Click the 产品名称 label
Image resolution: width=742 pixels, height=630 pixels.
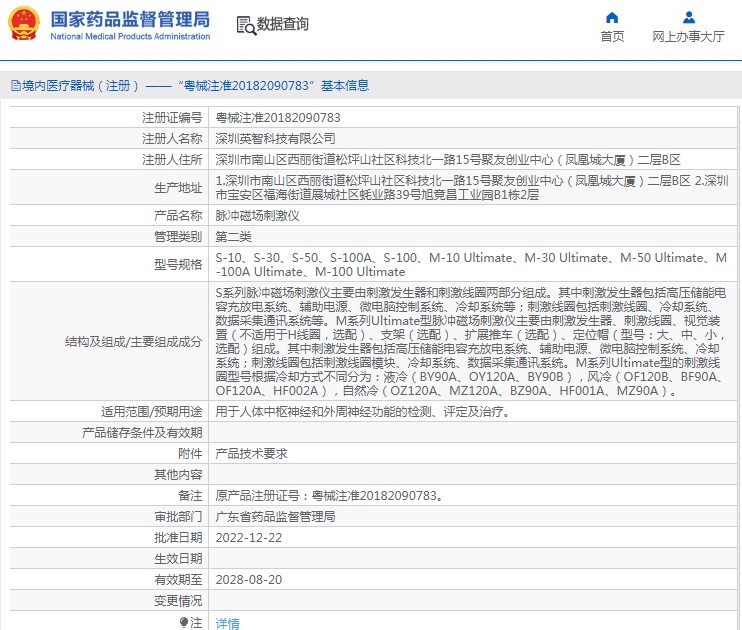click(178, 216)
